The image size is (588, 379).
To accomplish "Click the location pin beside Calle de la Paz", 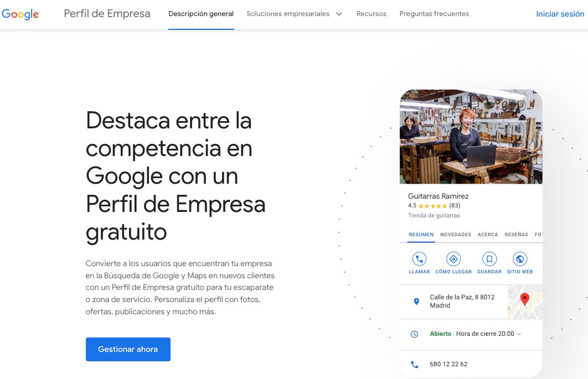I will (417, 301).
